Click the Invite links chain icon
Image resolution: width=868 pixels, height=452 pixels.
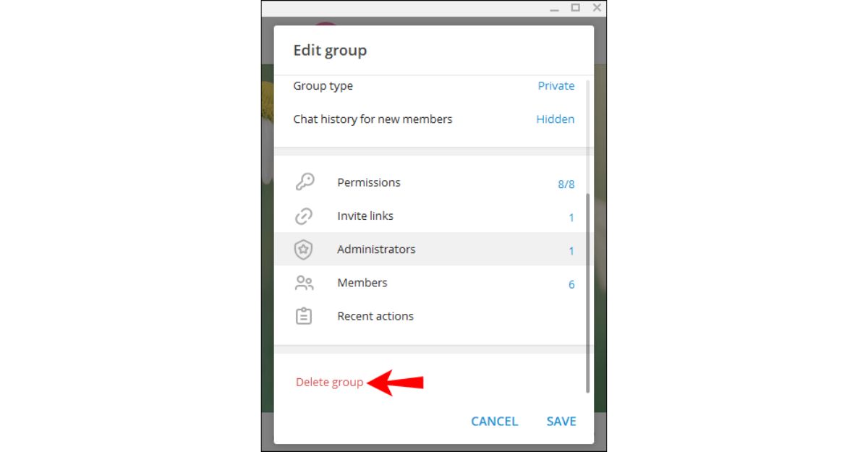(x=305, y=216)
